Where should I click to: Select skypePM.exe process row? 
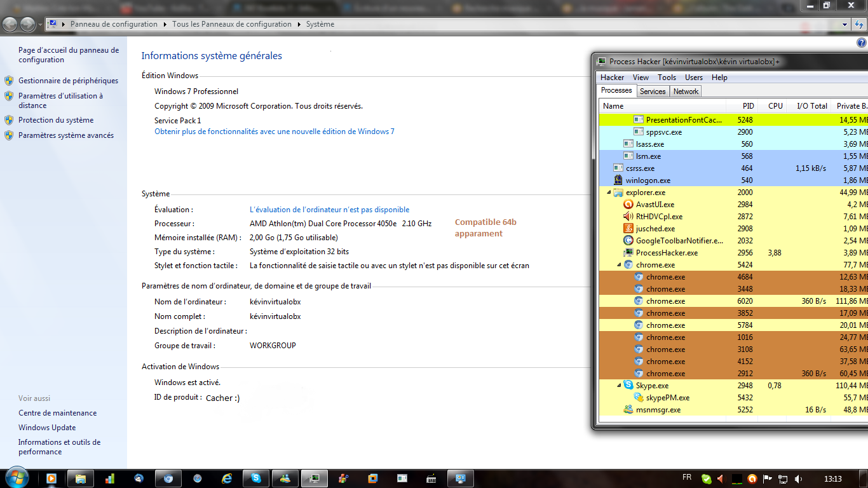coord(734,398)
